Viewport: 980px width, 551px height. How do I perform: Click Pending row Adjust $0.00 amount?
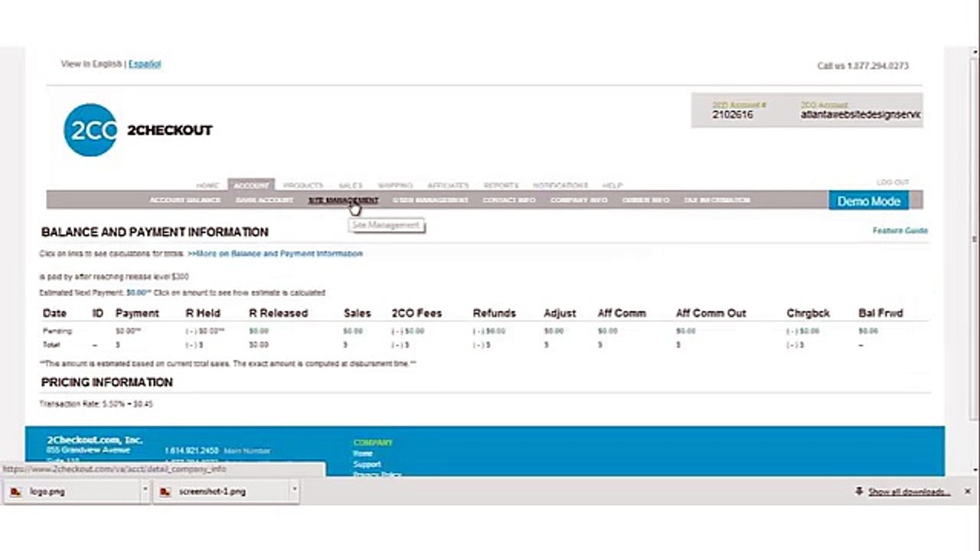coord(554,331)
